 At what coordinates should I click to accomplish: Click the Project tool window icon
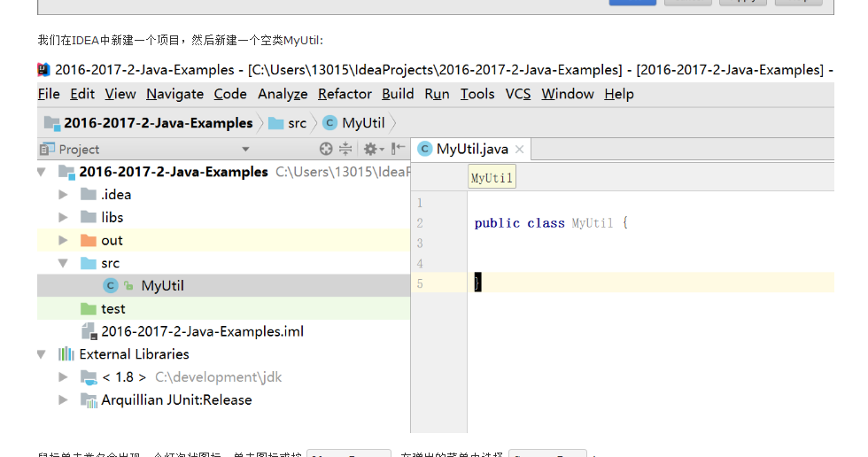pos(47,150)
